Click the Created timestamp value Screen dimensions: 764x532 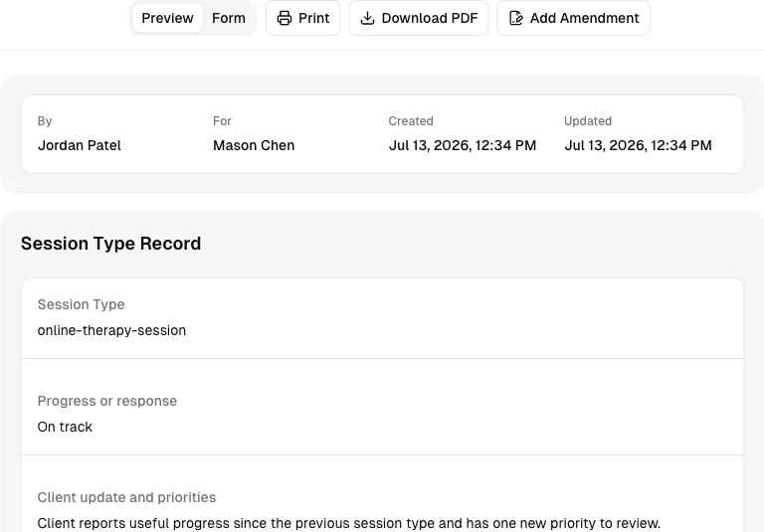463,145
